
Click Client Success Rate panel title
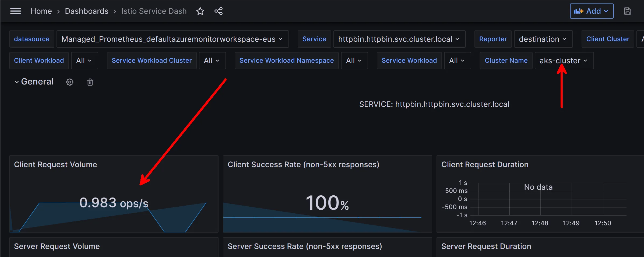click(x=303, y=164)
